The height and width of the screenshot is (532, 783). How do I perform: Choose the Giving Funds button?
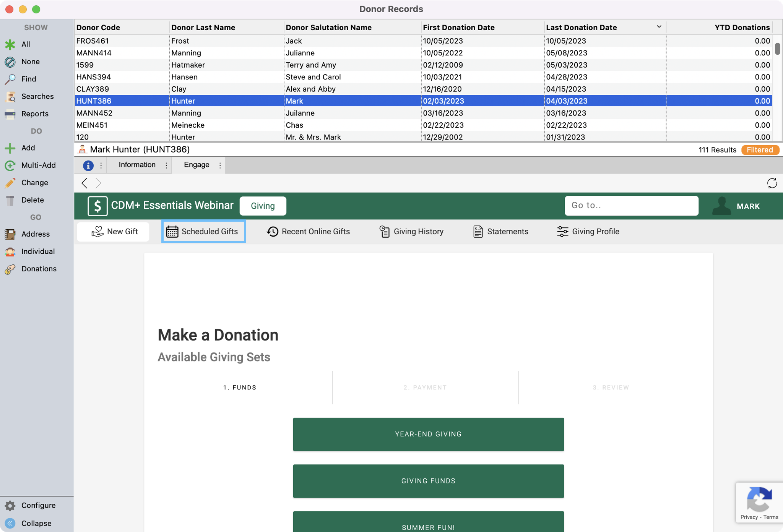pos(428,481)
